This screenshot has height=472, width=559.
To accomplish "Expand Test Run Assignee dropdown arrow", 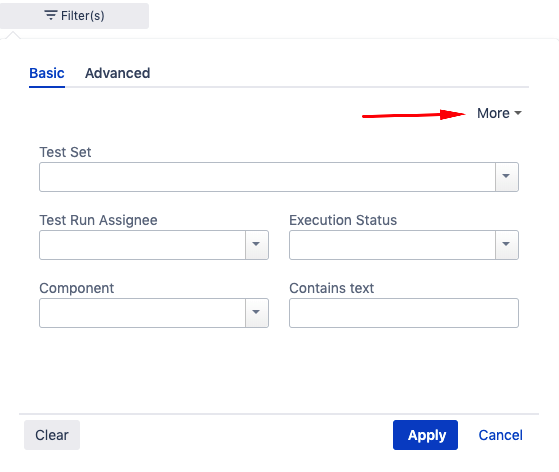I will 257,245.
